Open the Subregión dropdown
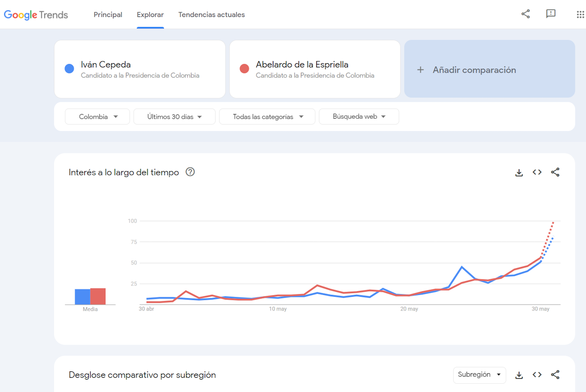This screenshot has height=392, width=586. click(x=479, y=375)
